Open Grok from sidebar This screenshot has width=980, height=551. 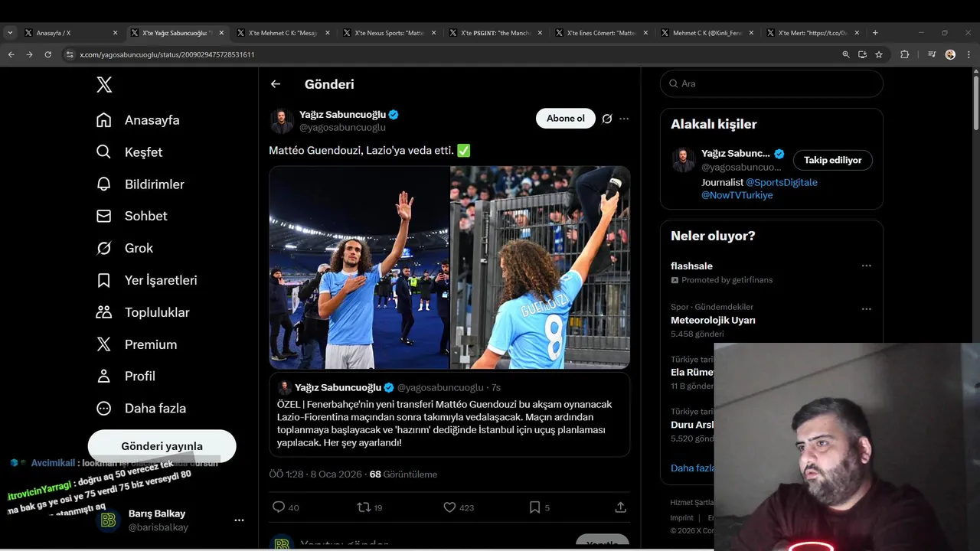click(124, 248)
